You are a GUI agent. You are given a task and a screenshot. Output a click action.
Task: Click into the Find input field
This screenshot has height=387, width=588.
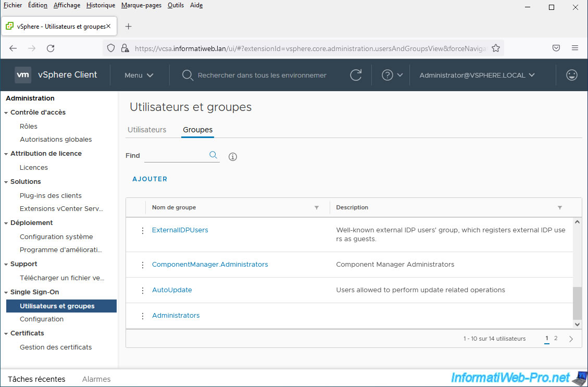175,156
